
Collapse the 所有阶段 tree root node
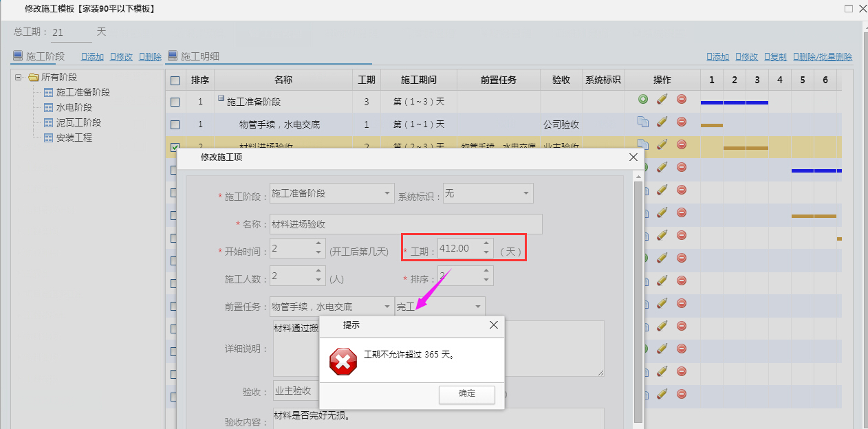pyautogui.click(x=19, y=77)
